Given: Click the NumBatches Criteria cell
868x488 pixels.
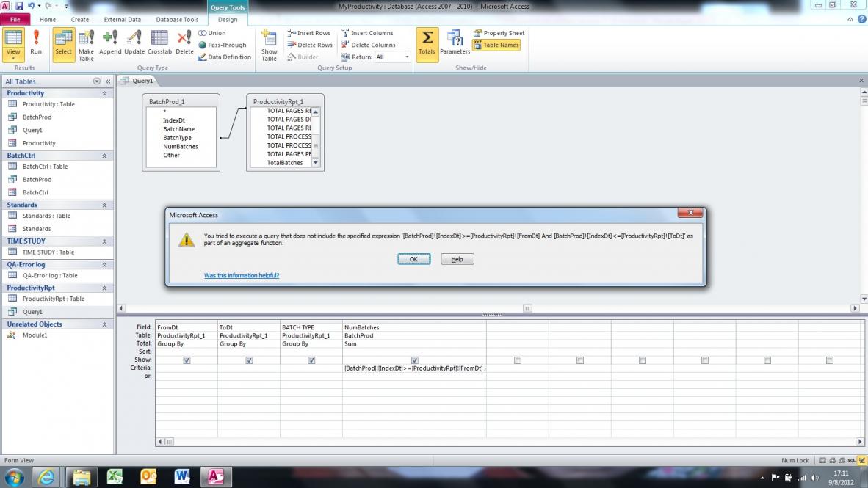Looking at the screenshot, I should pyautogui.click(x=414, y=368).
